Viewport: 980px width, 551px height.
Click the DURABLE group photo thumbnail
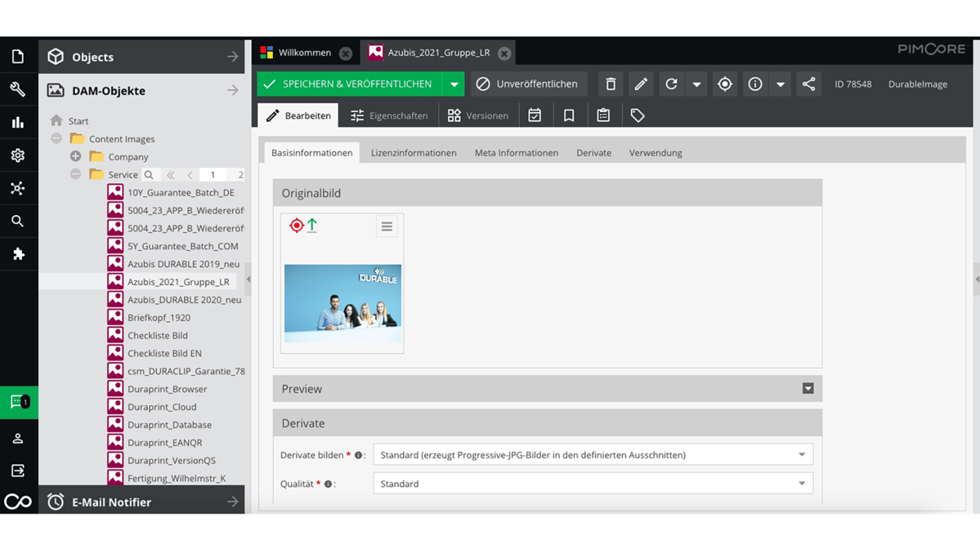coord(342,303)
